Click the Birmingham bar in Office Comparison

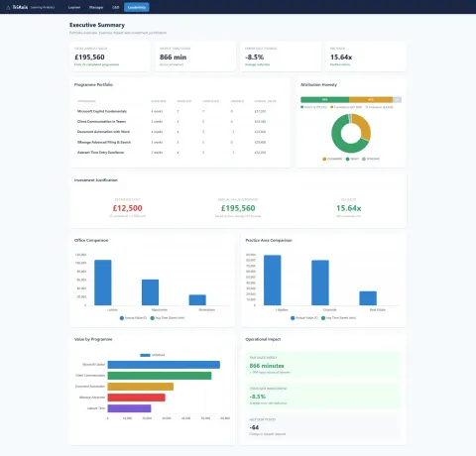click(197, 300)
